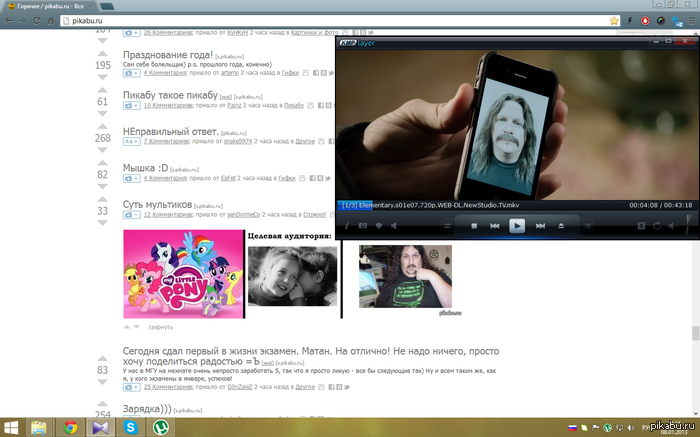This screenshot has height=437, width=700.
Task: Open uTorrent from the taskbar
Action: pyautogui.click(x=160, y=426)
